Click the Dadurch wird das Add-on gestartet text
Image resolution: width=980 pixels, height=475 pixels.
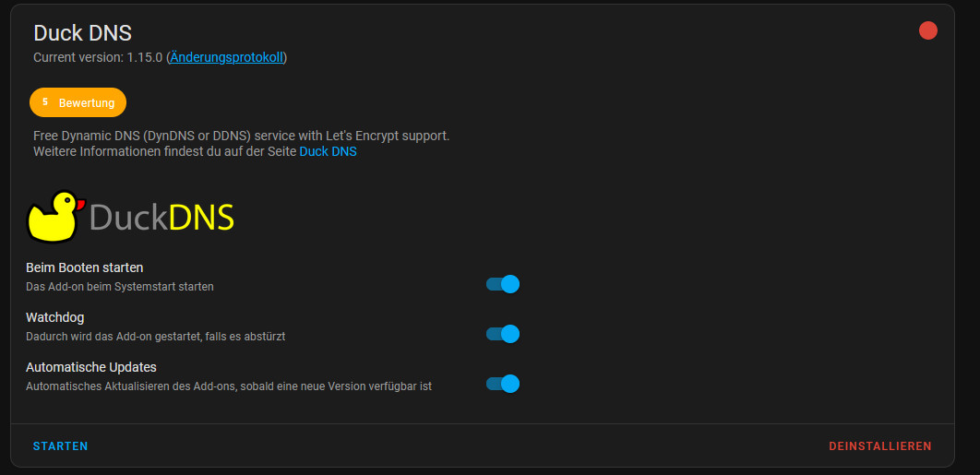coord(156,337)
